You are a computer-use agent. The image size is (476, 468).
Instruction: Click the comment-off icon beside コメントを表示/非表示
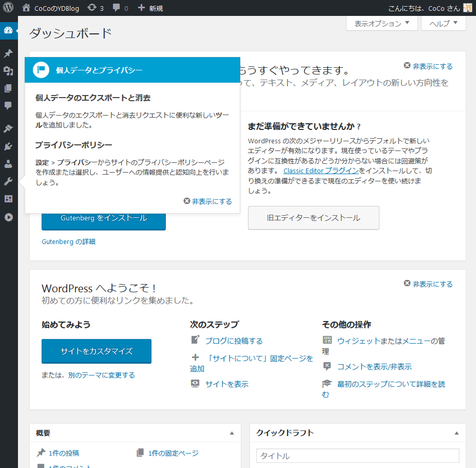tap(327, 366)
